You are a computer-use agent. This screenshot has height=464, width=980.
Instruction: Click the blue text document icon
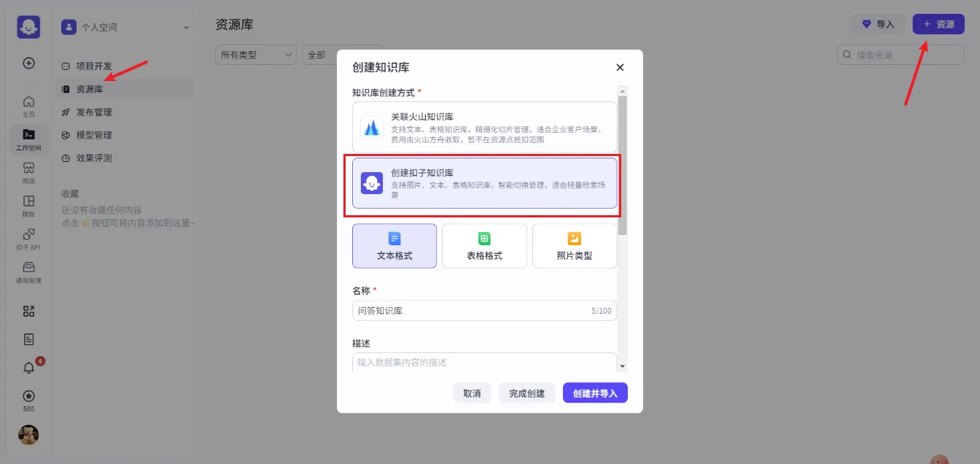[394, 239]
